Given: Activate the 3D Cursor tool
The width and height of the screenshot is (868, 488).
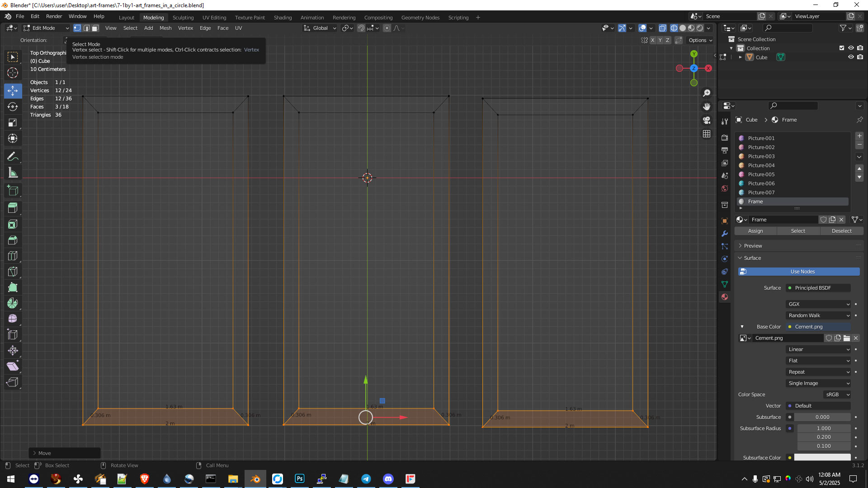Looking at the screenshot, I should tap(13, 73).
